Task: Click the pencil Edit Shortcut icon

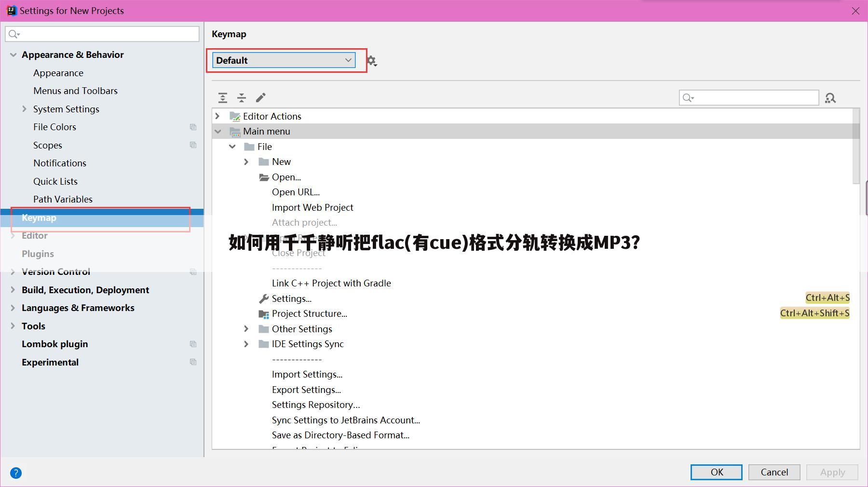Action: pyautogui.click(x=260, y=98)
